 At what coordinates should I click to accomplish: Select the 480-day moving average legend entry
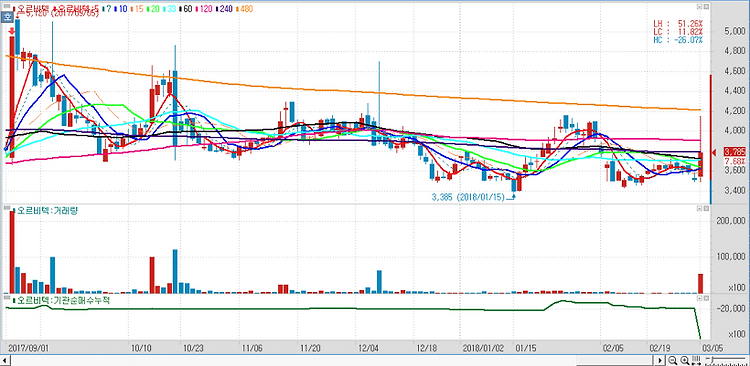245,9
